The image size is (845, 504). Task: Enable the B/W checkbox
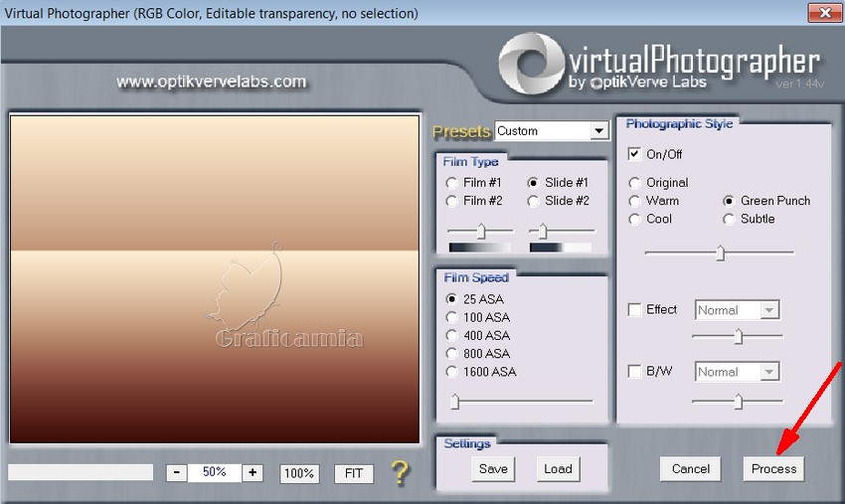[x=634, y=372]
